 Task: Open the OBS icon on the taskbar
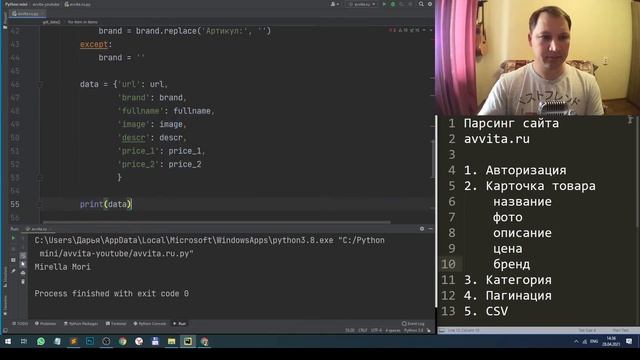(x=106, y=341)
